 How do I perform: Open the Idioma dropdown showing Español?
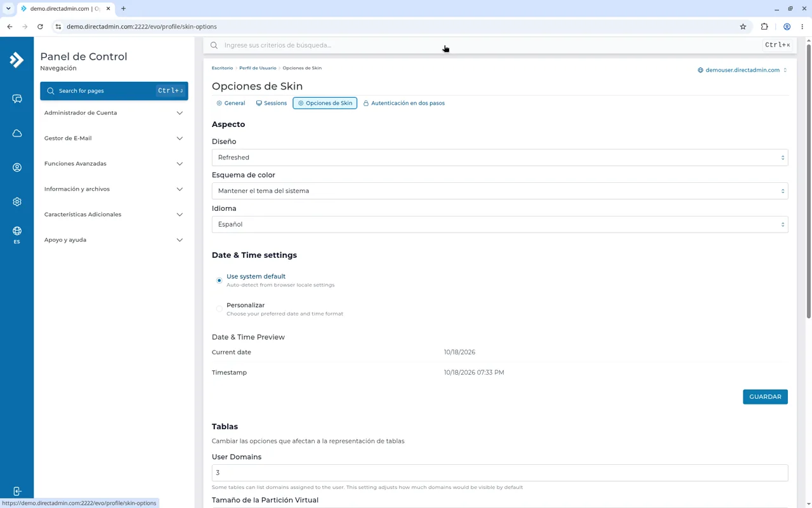click(500, 224)
